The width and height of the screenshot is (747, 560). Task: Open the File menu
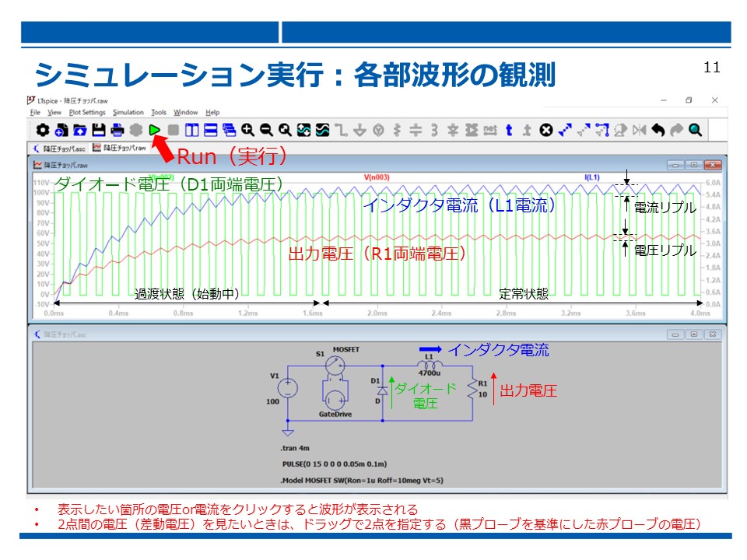(x=35, y=113)
